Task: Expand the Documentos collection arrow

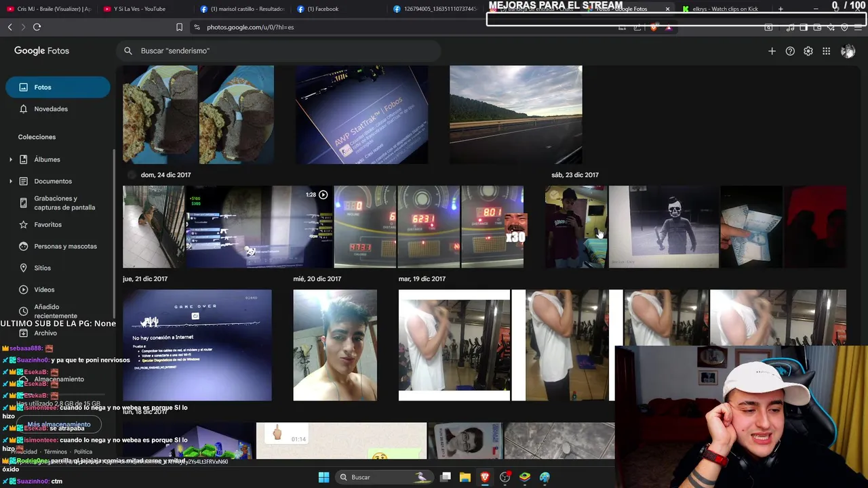Action: point(10,181)
